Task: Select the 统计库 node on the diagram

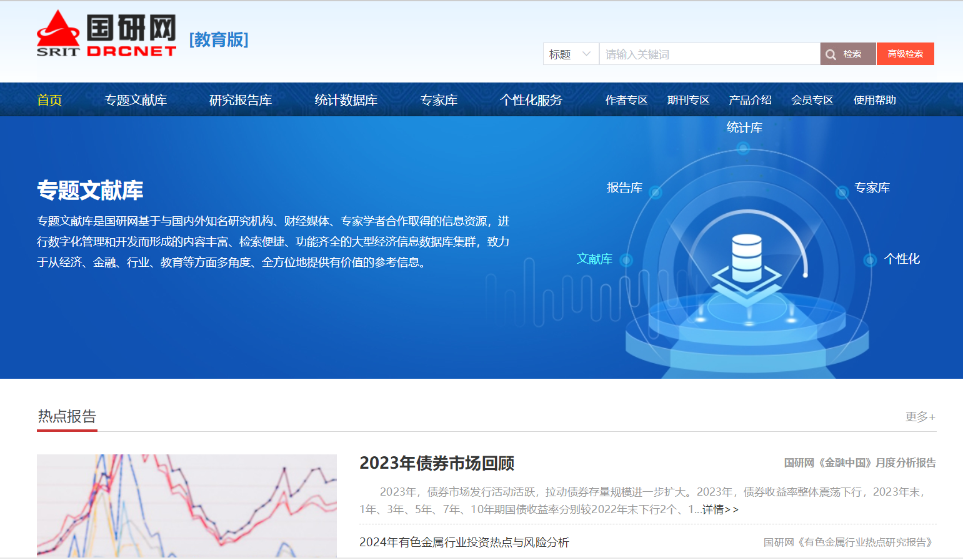Action: pos(743,147)
